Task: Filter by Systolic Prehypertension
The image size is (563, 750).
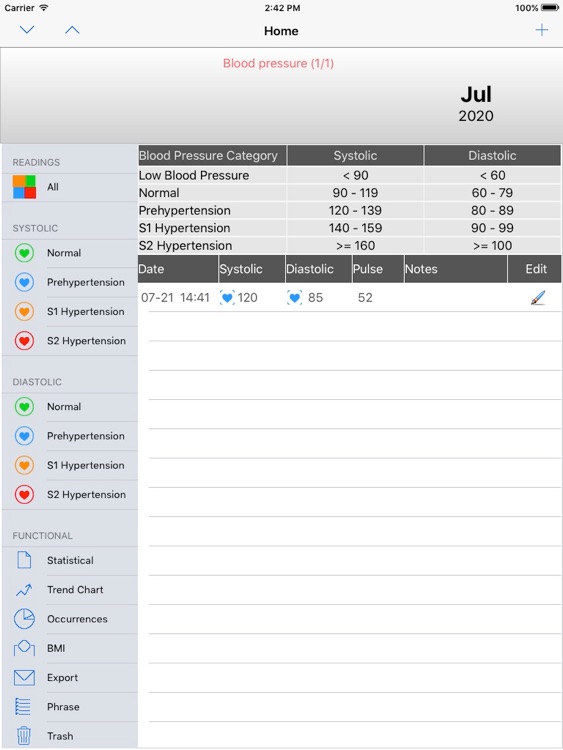Action: click(70, 282)
